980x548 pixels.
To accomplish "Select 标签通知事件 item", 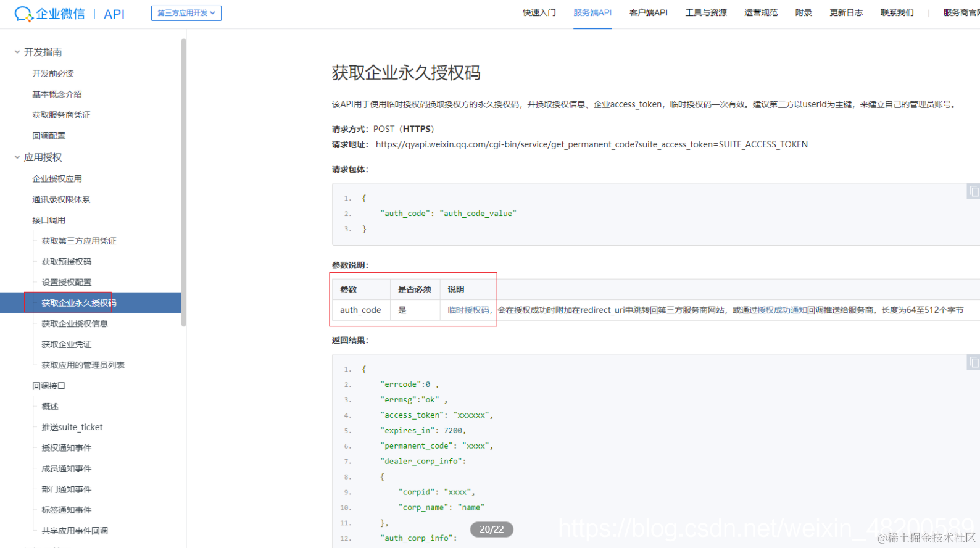I will pos(66,510).
